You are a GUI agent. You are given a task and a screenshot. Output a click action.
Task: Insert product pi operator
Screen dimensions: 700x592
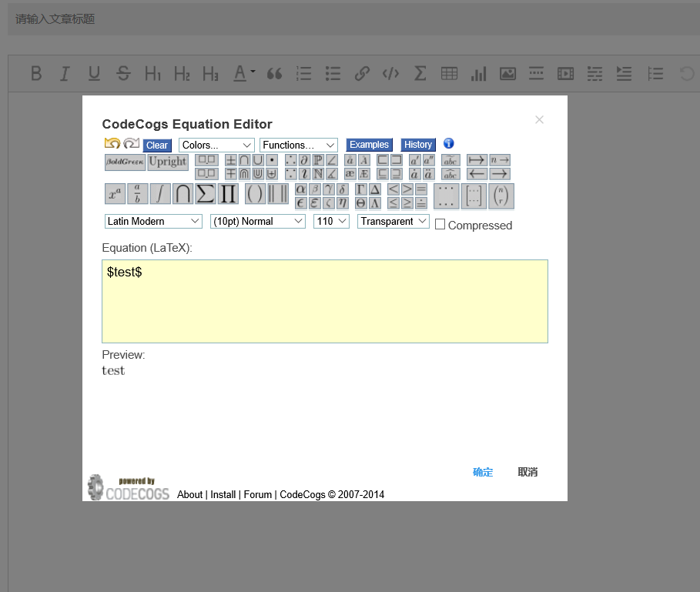(228, 195)
